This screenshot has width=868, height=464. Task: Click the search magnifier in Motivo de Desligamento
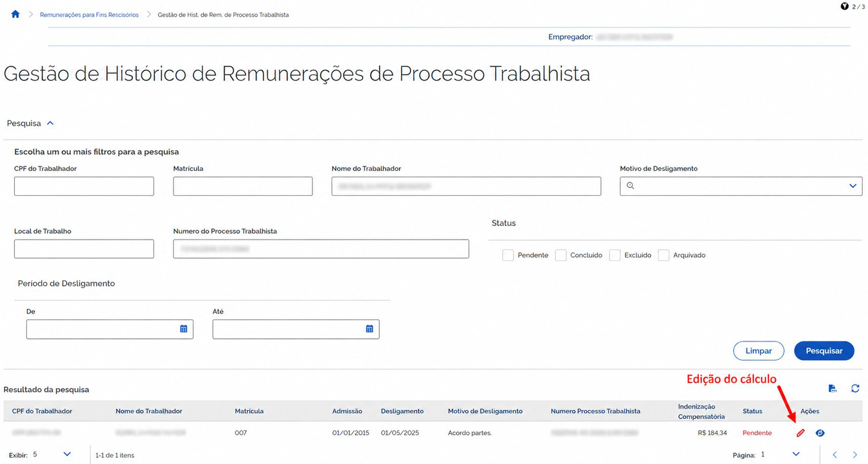(630, 186)
